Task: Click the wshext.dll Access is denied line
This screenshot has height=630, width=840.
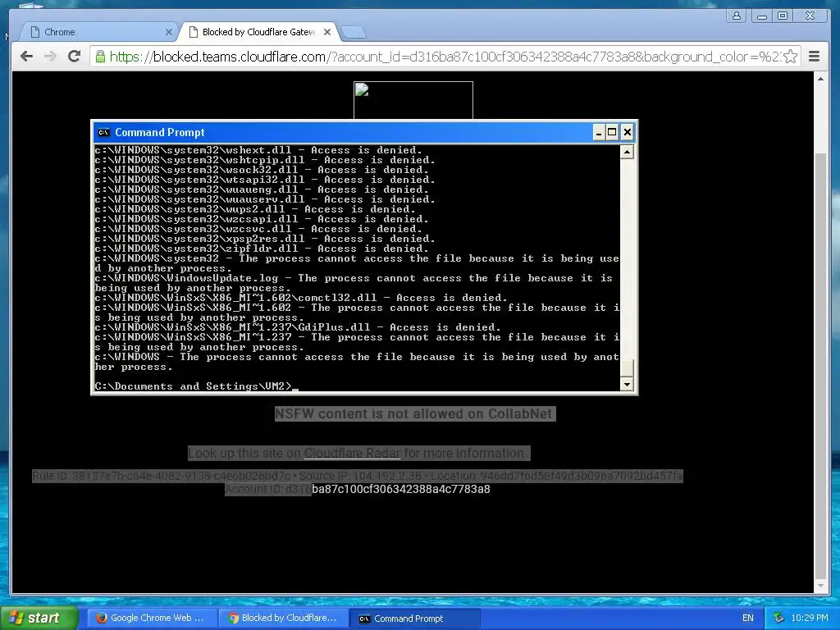Action: tap(258, 150)
